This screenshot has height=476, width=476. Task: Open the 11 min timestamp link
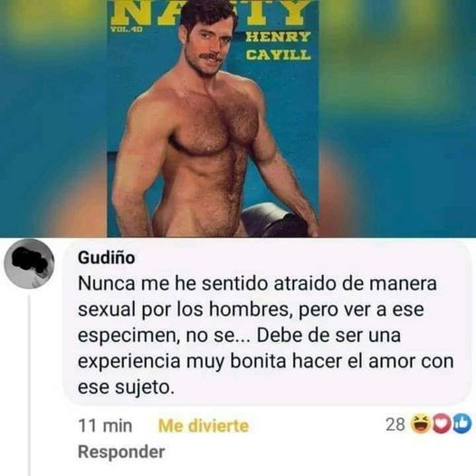[x=105, y=425]
